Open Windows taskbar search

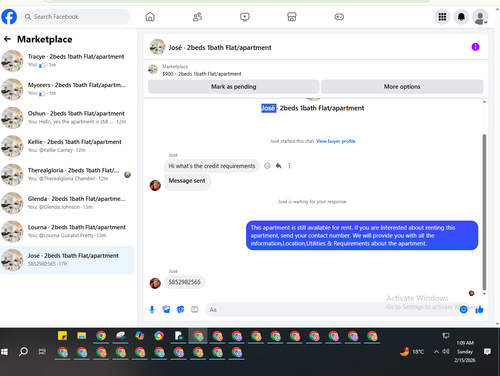click(23, 351)
